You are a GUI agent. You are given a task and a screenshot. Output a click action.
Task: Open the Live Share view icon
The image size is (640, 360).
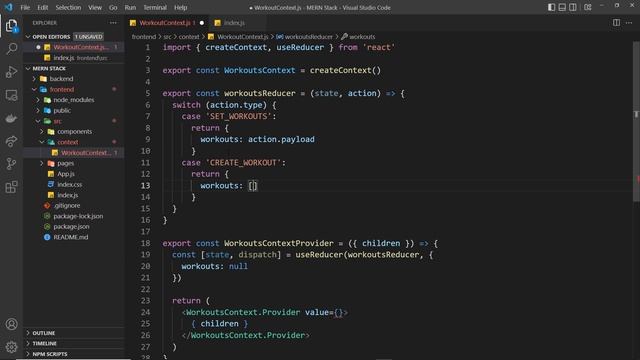coord(11,141)
